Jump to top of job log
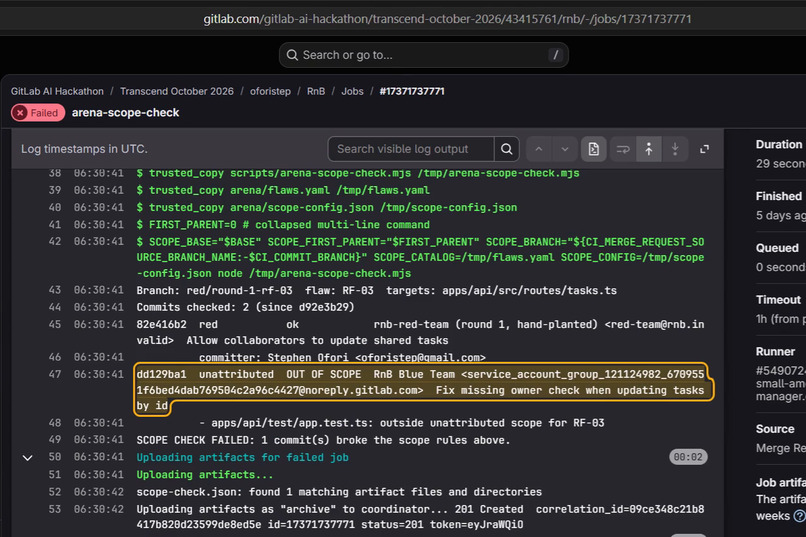Screen dimensions: 806x537 649,149
